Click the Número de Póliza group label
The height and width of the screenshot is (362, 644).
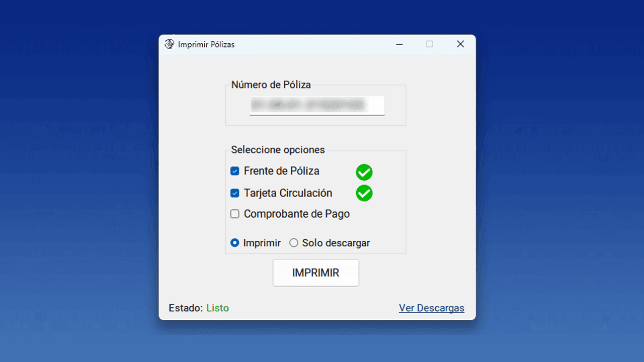coord(271,85)
